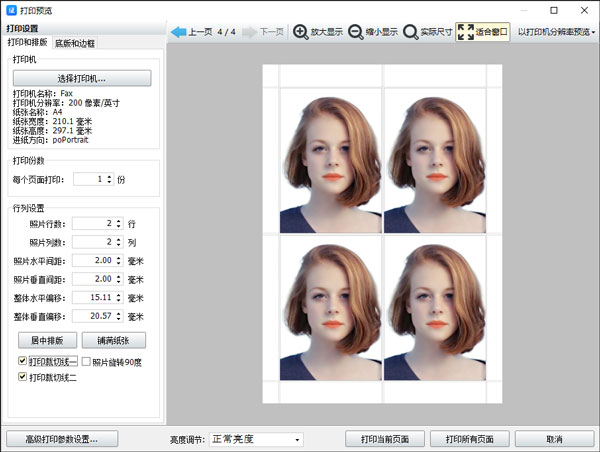Switch to 底纸和边框 tab
This screenshot has width=600, height=452.
click(x=75, y=44)
